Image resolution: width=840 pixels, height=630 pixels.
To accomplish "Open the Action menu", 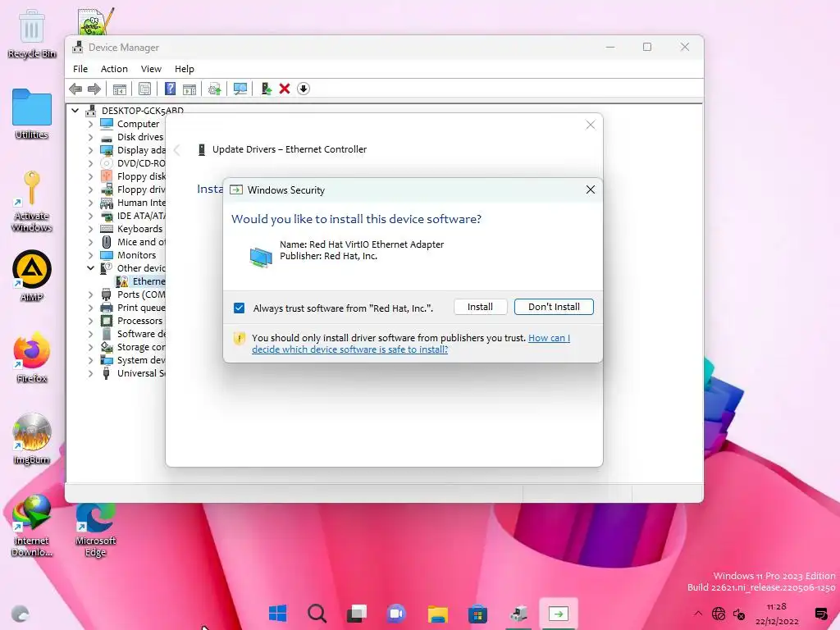I will tap(114, 69).
